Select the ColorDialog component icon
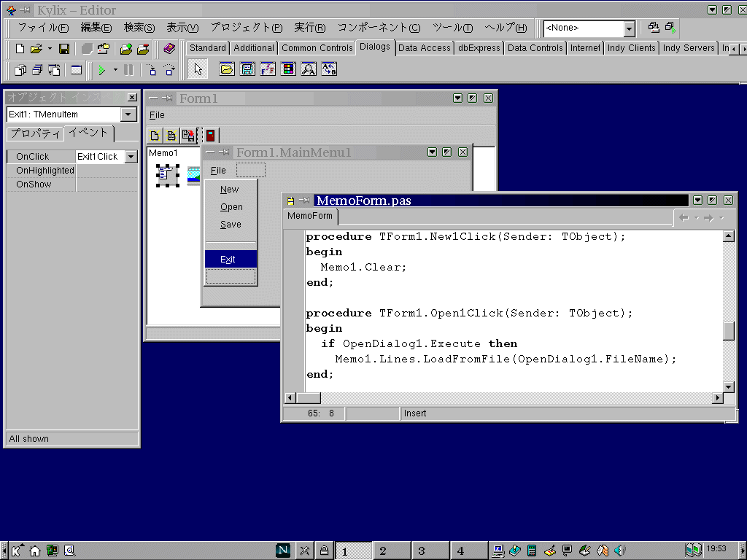747x560 pixels. (288, 69)
